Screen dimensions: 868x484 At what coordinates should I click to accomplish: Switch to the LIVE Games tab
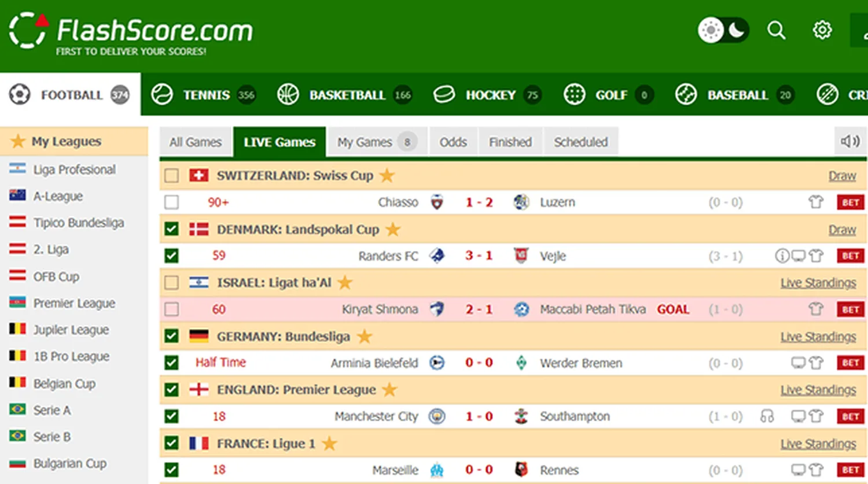coord(279,142)
